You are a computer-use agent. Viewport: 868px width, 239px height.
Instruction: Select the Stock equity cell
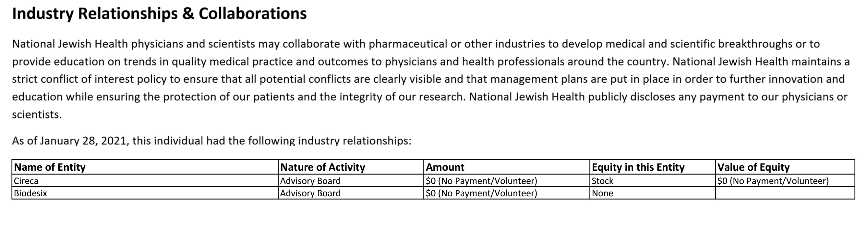point(602,181)
